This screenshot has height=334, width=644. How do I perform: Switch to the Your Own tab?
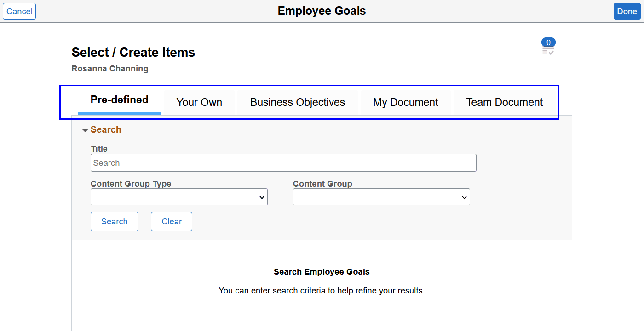199,102
